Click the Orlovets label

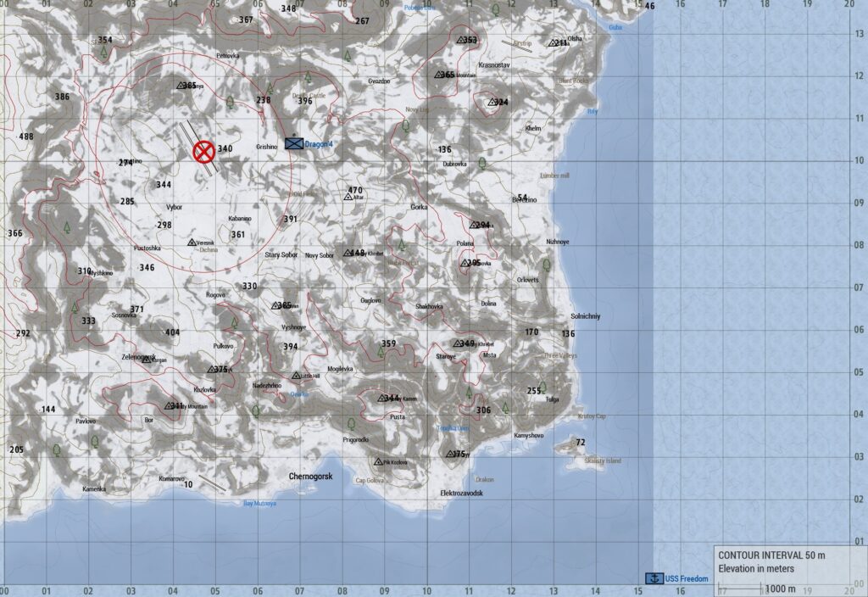(527, 280)
